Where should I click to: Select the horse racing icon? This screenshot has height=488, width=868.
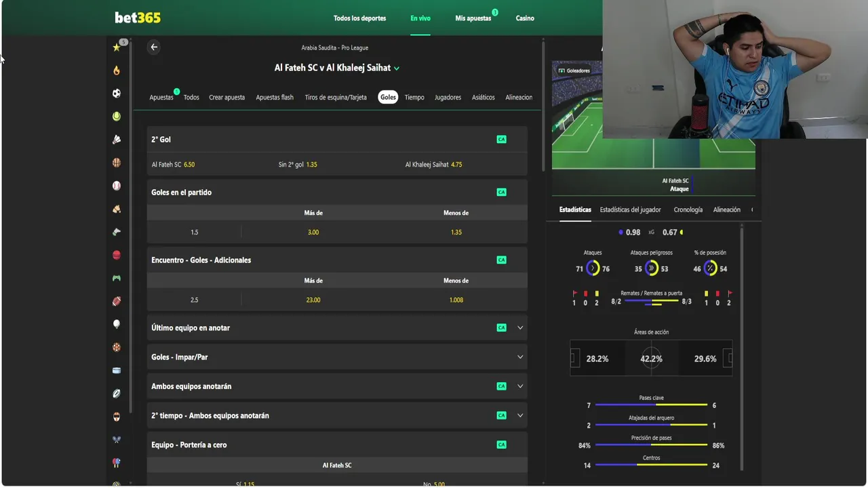click(x=117, y=209)
